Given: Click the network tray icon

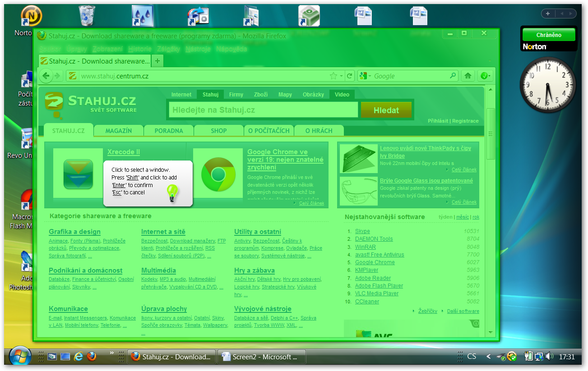Looking at the screenshot, I should pos(539,357).
